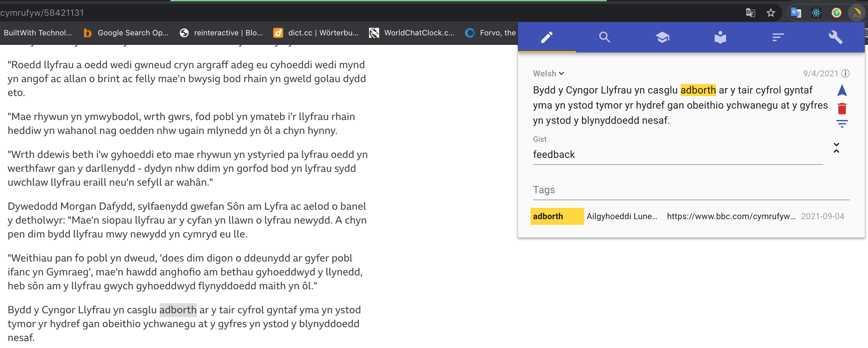
Task: Open the pencil edit tab
Action: (547, 37)
